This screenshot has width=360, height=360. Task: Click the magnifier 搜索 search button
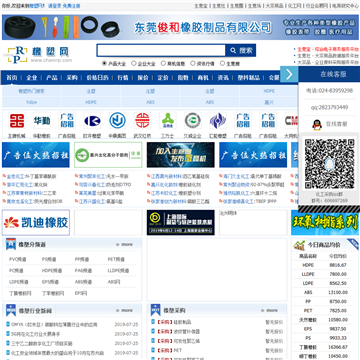(240, 50)
